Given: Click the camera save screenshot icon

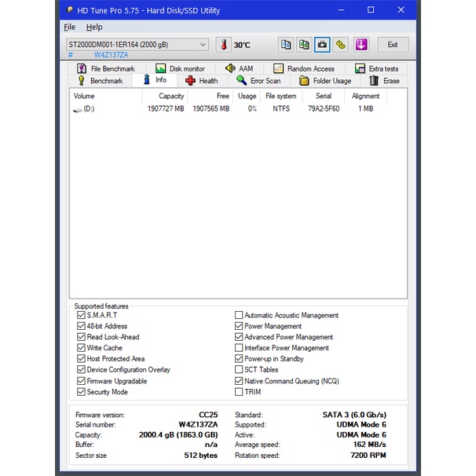Looking at the screenshot, I should pos(322,45).
